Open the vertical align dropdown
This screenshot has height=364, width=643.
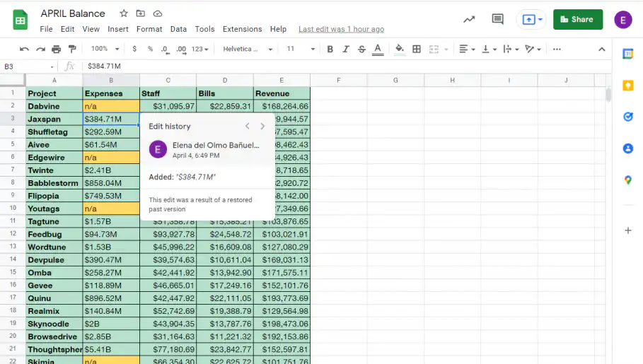point(489,49)
